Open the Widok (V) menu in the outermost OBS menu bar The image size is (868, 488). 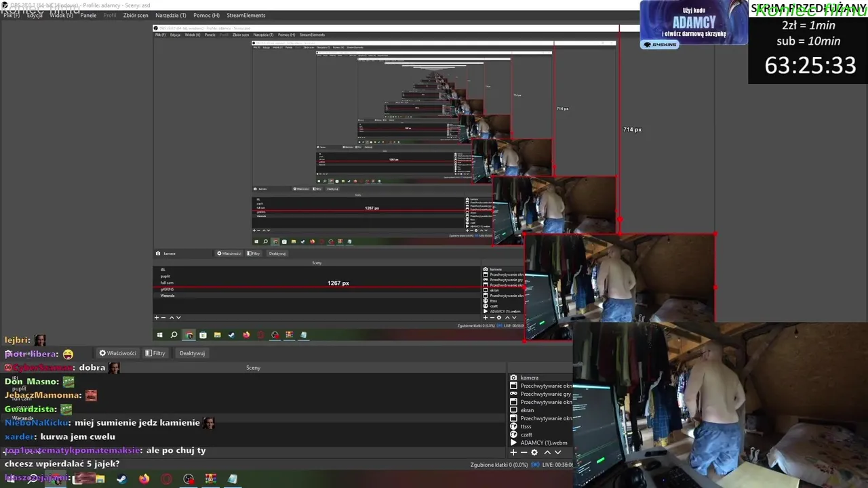coord(62,15)
